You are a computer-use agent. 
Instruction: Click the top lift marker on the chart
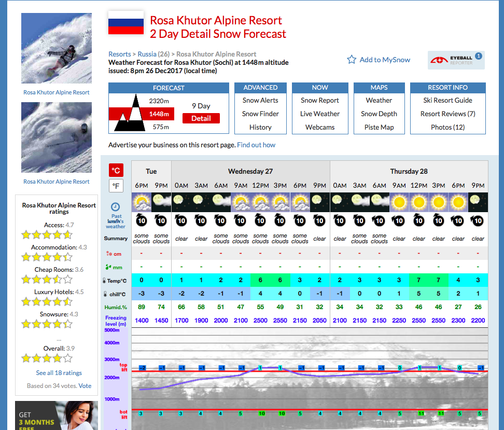coord(123,367)
